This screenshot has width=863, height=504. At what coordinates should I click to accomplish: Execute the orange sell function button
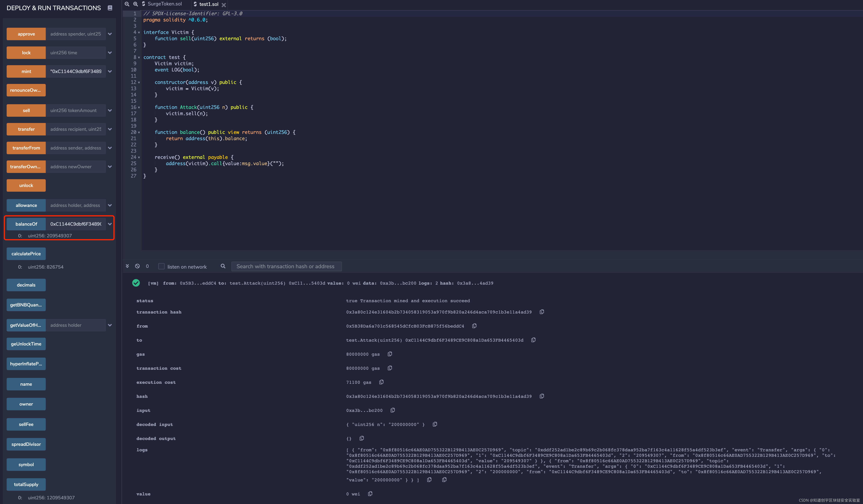(26, 110)
